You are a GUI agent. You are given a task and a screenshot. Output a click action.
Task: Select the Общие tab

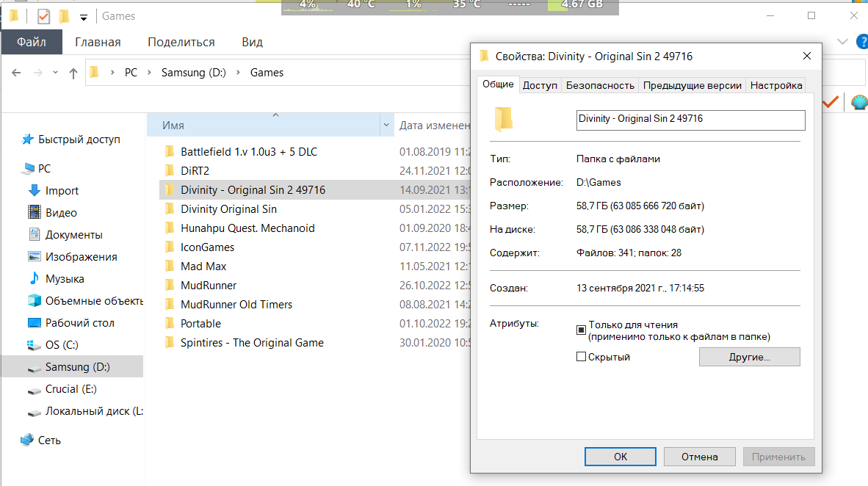pyautogui.click(x=498, y=84)
